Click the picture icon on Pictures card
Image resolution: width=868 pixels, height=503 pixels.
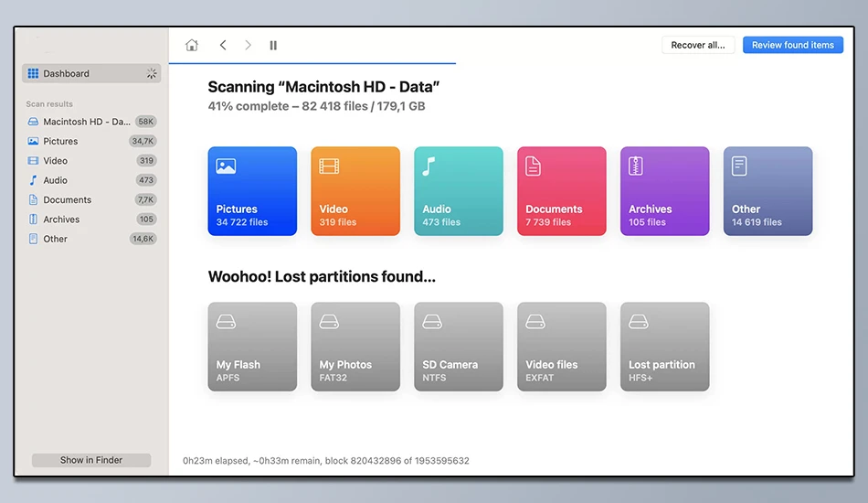[x=226, y=166]
